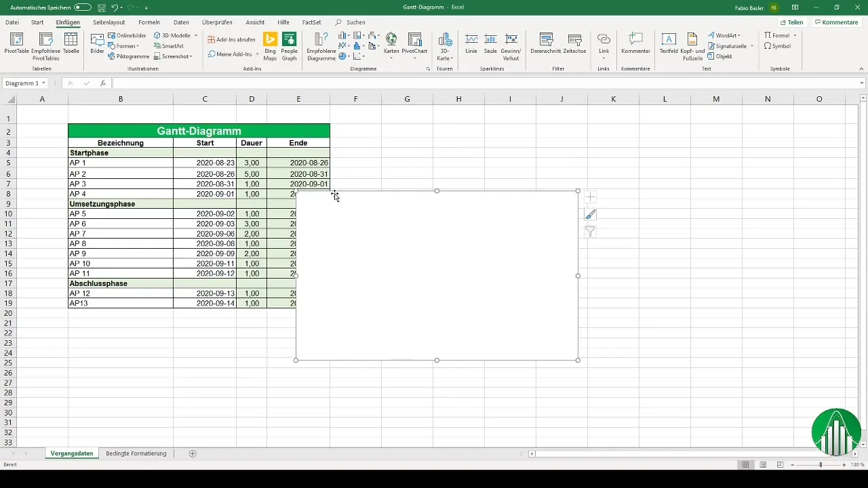Open Bing Maps add-in
Image resolution: width=868 pixels, height=488 pixels.
(271, 46)
